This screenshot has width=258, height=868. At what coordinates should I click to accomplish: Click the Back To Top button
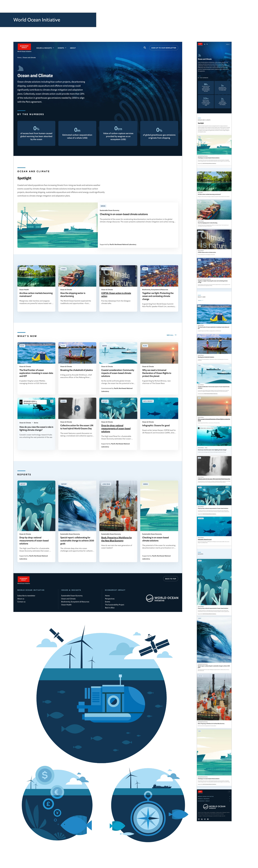pyautogui.click(x=170, y=579)
